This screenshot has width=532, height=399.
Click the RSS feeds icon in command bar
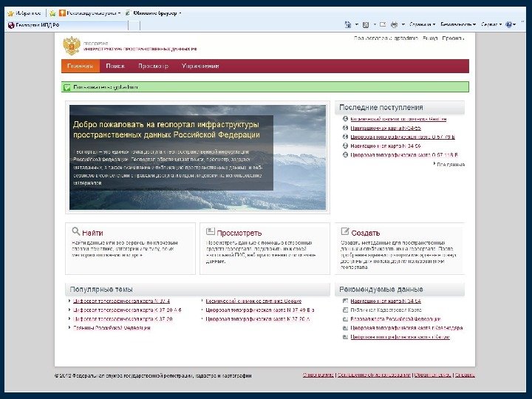click(x=366, y=24)
